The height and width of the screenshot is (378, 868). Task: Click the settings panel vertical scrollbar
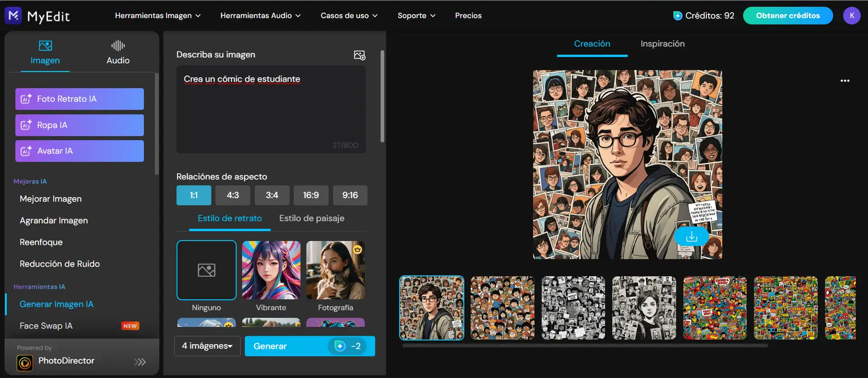point(382,96)
